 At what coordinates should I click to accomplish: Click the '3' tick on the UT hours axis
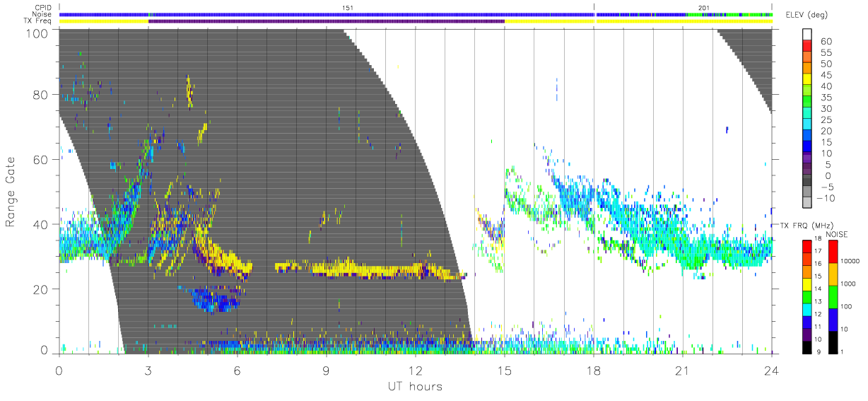coord(148,370)
